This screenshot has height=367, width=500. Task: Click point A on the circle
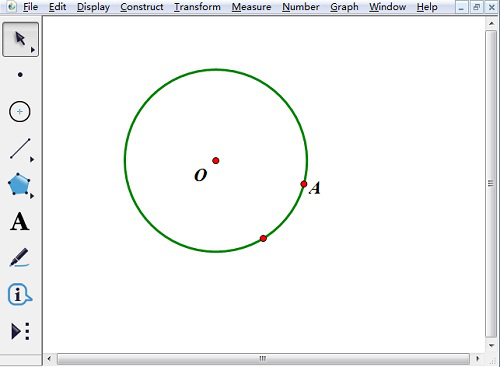[x=304, y=184]
